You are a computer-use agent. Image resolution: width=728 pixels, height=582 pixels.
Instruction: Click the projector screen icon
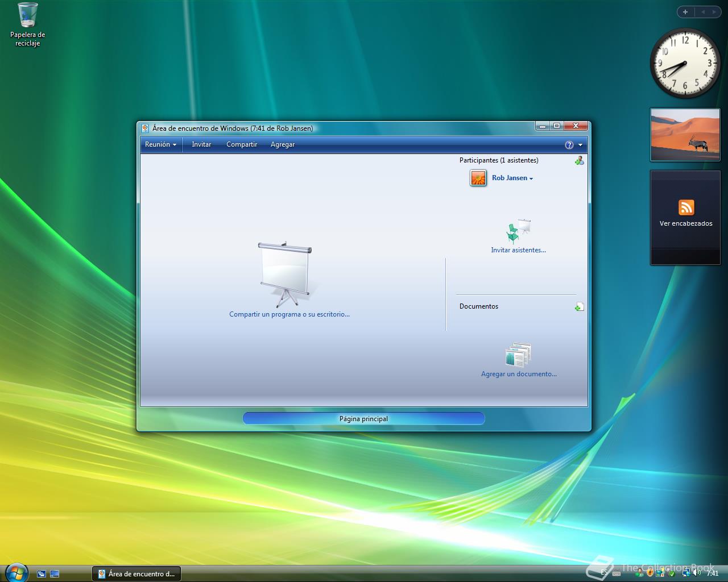coord(285,275)
